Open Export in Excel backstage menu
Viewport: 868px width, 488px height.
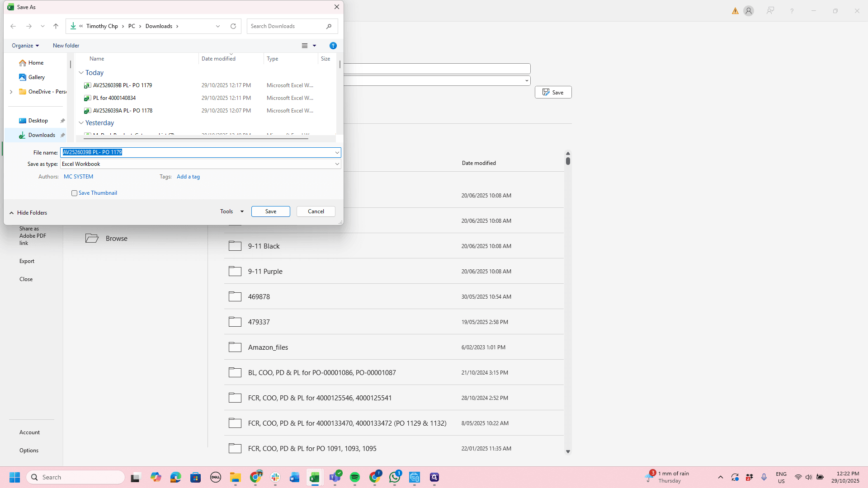pos(27,261)
